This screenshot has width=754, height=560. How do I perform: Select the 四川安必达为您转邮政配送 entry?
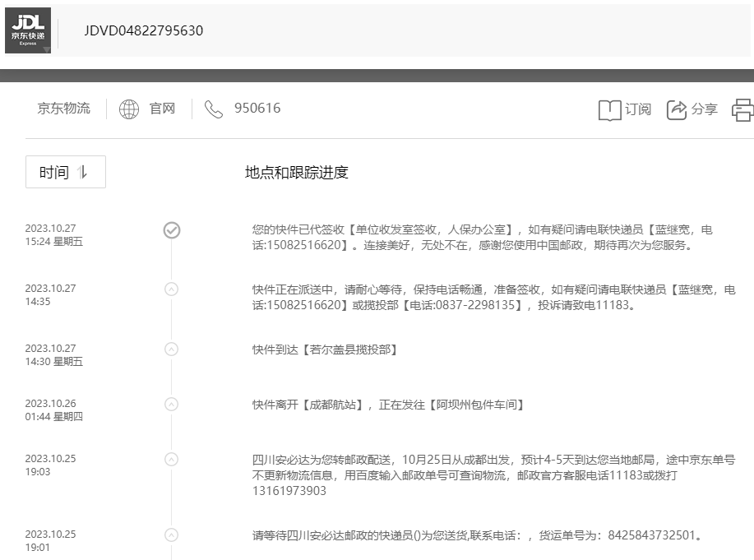click(x=494, y=475)
